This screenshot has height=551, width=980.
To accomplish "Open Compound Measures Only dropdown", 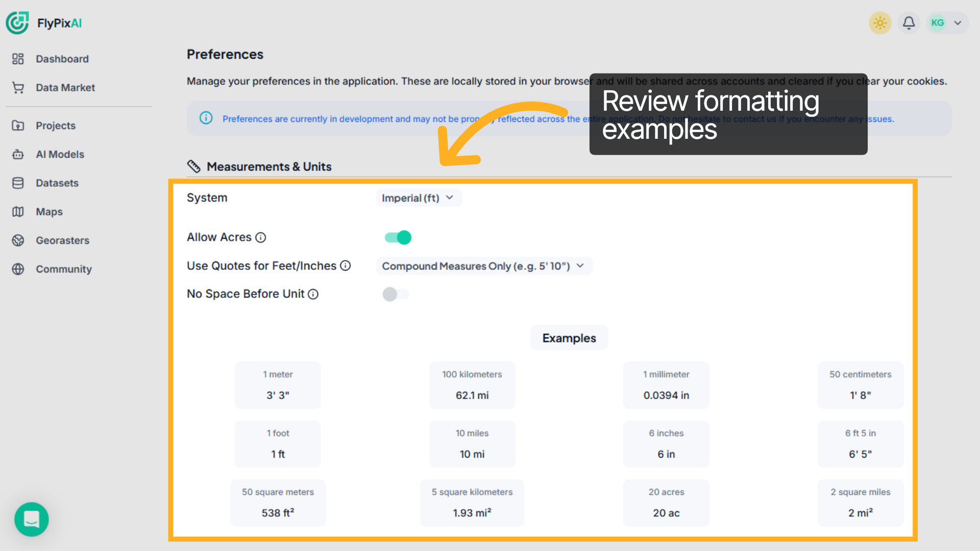I will pyautogui.click(x=484, y=266).
